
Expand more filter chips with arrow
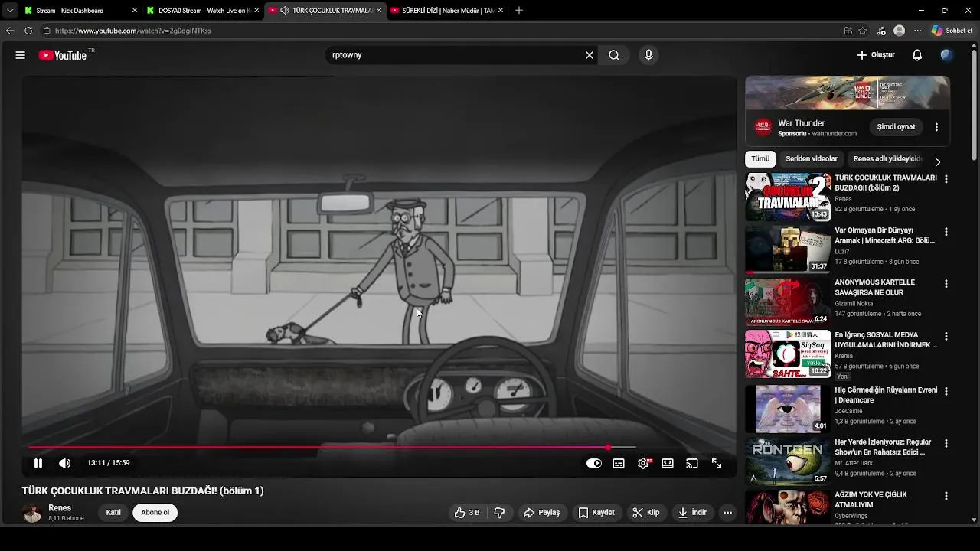[x=938, y=161]
